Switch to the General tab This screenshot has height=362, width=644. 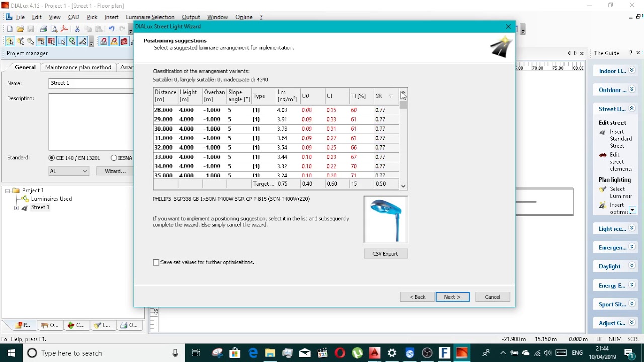[25, 67]
